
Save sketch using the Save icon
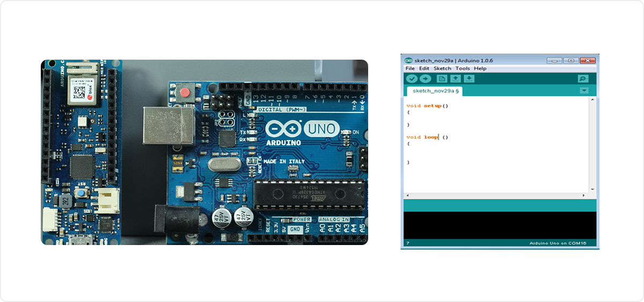469,79
